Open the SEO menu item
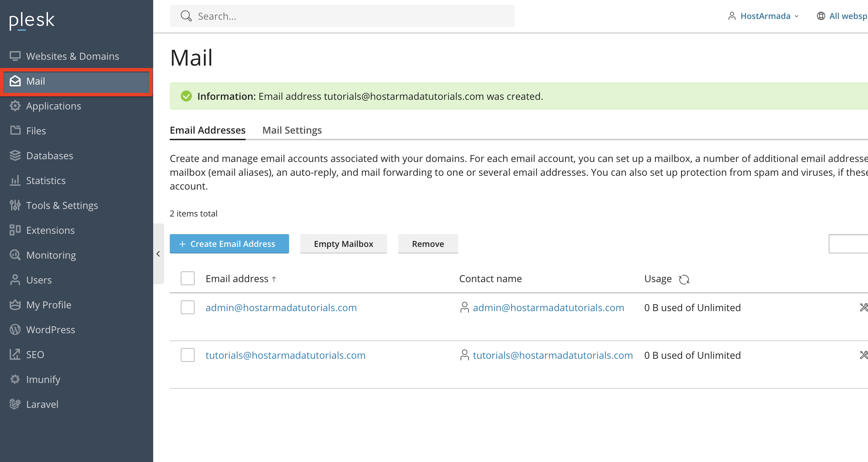 pyautogui.click(x=77, y=354)
